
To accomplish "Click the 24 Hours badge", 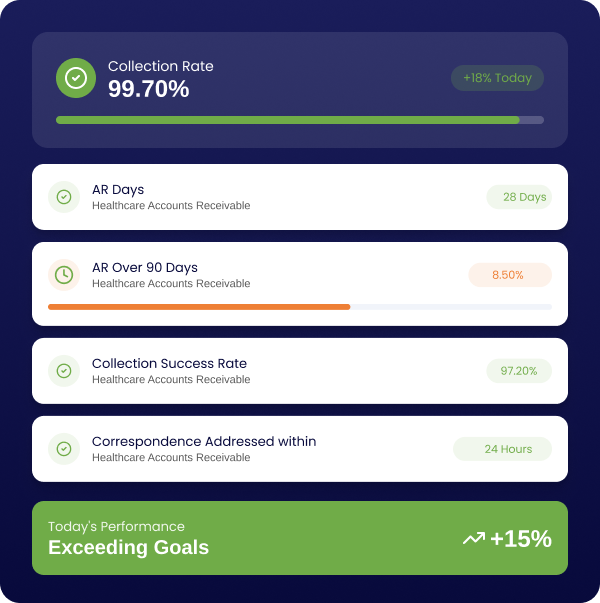I will [502, 449].
